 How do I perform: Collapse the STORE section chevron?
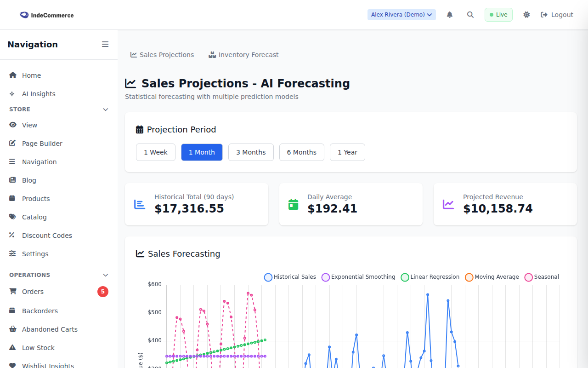pyautogui.click(x=106, y=109)
